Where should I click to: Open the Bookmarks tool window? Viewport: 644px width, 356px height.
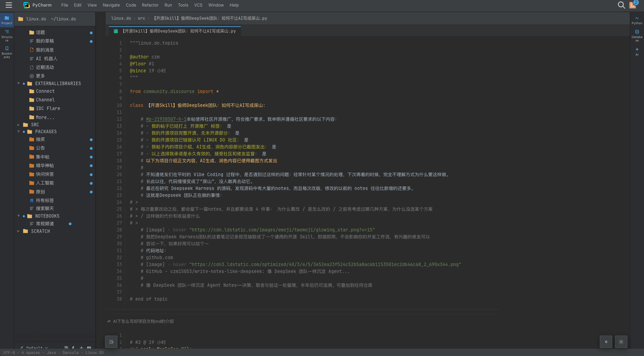point(7,52)
